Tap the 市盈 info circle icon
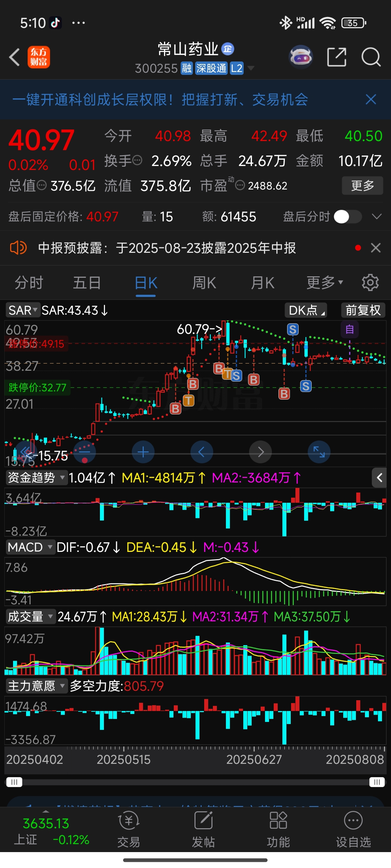 [240, 186]
